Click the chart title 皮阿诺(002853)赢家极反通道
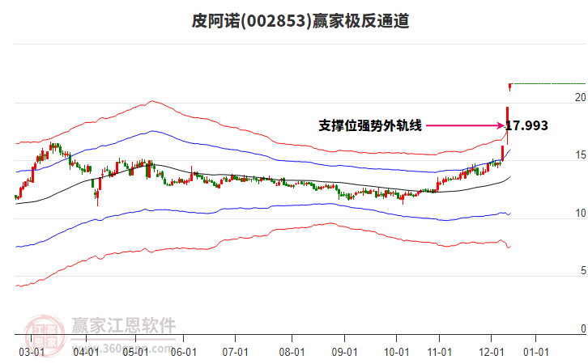Screen dimensions: 588x364 pos(300,21)
